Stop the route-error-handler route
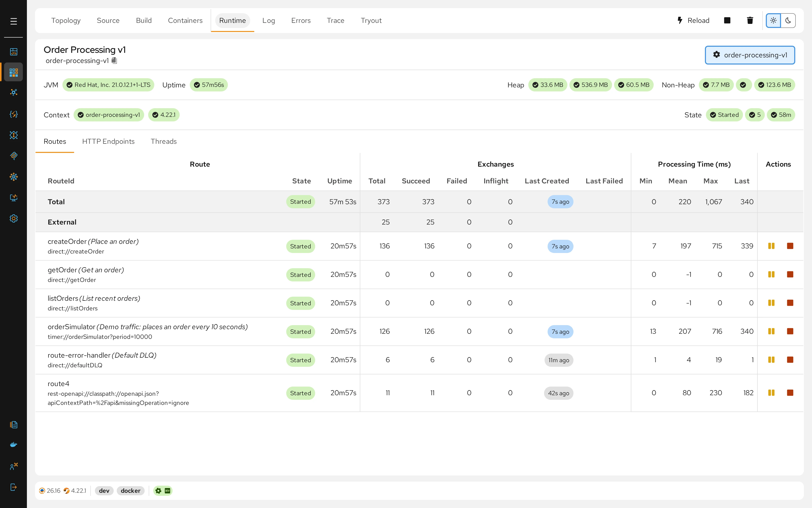The height and width of the screenshot is (508, 812). [x=790, y=360]
